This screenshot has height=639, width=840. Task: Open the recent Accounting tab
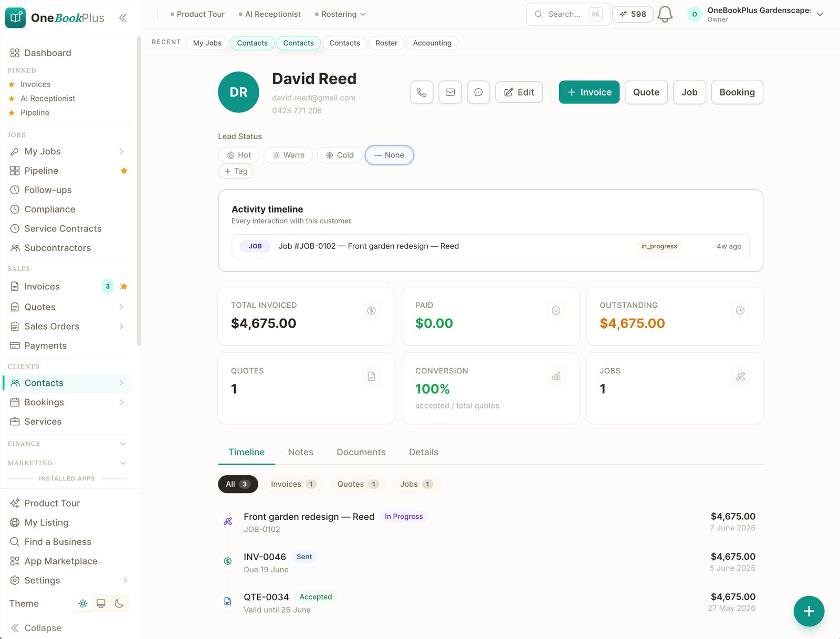(432, 43)
